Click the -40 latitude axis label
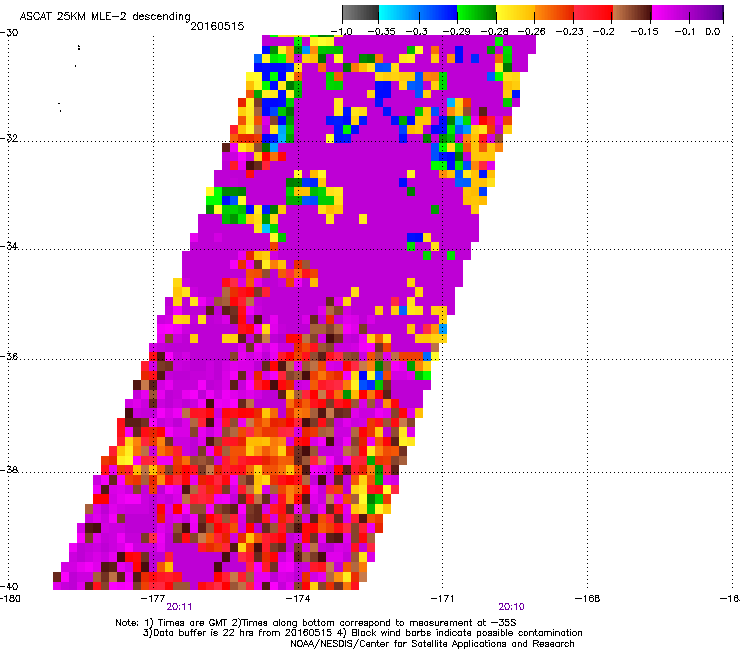The height and width of the screenshot is (650, 740). pyautogui.click(x=9, y=586)
